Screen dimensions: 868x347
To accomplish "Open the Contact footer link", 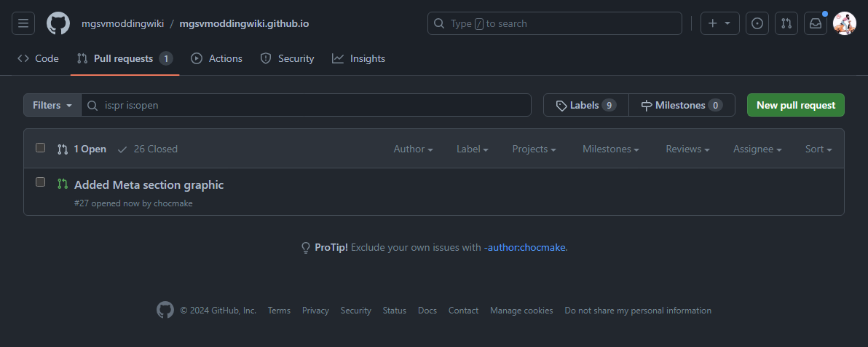I will [463, 311].
